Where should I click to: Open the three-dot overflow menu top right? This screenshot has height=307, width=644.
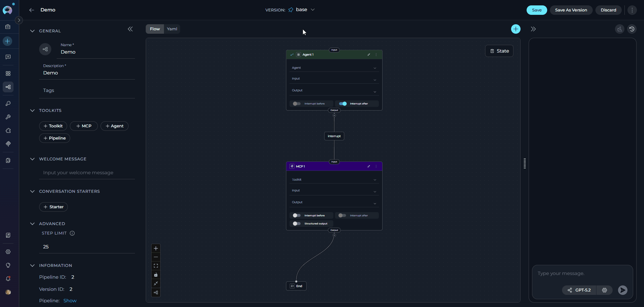[632, 10]
